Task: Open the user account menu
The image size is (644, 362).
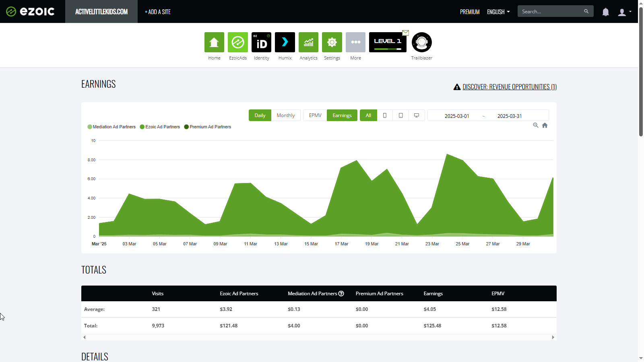Action: 624,12
